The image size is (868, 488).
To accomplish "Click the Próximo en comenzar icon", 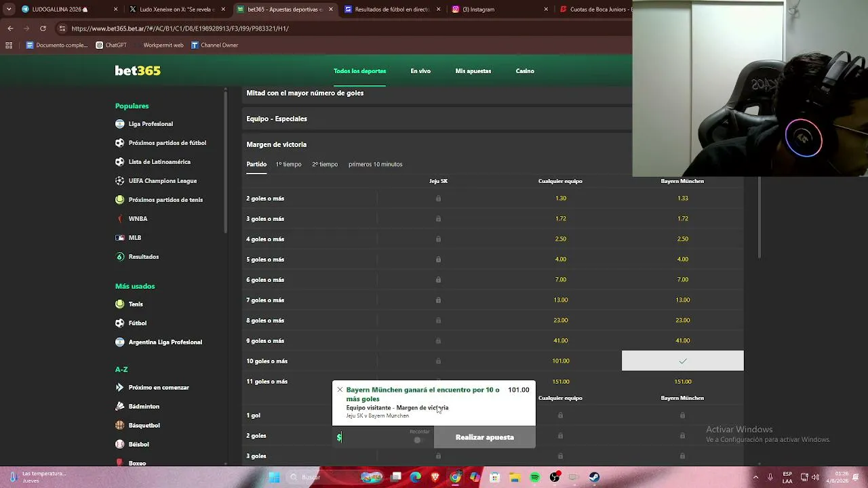I will [x=120, y=388].
